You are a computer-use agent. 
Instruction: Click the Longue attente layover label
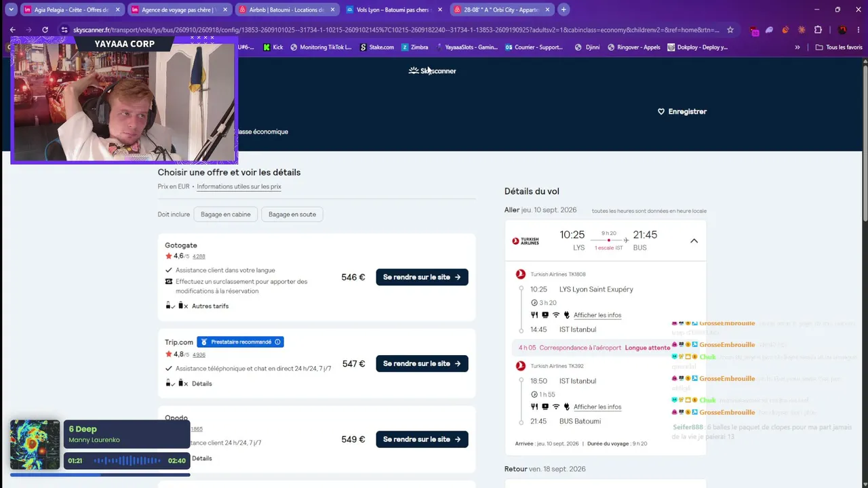pyautogui.click(x=648, y=348)
